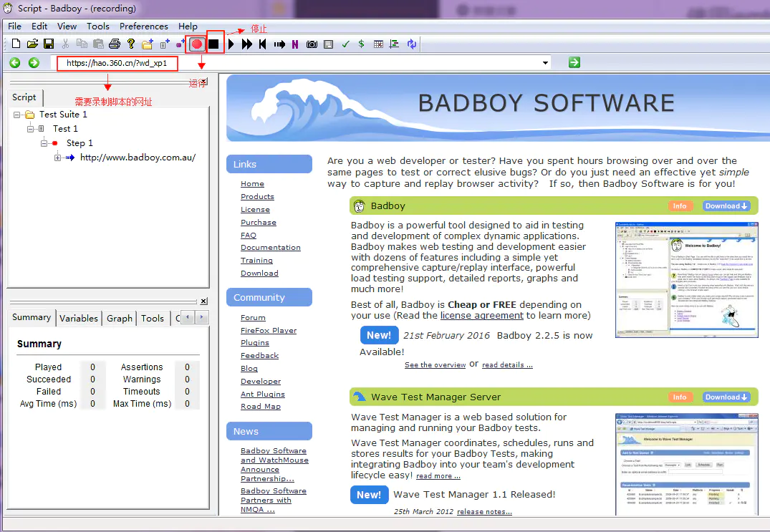Open the File menu
770x532 pixels.
click(x=15, y=26)
